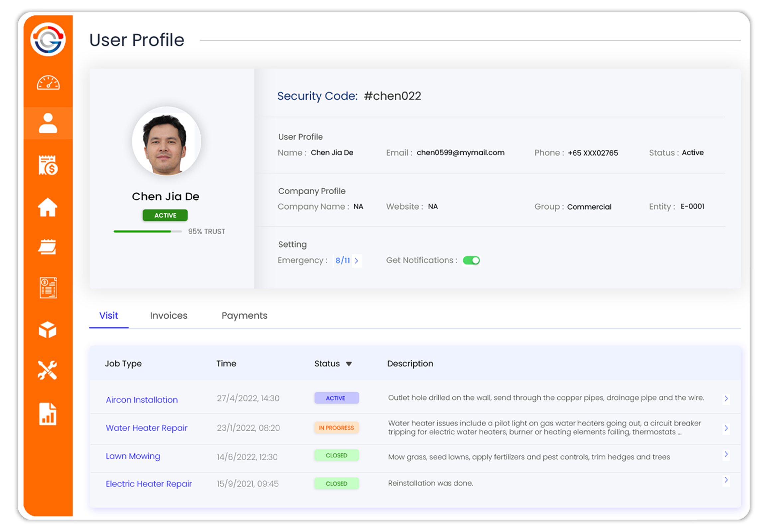
Task: Open the Status column sort dropdown arrow
Action: [x=349, y=364]
